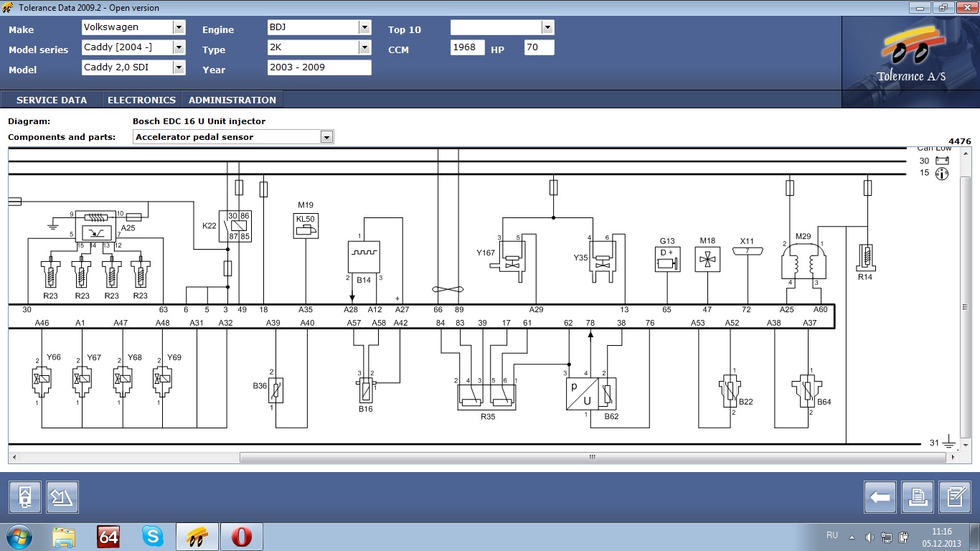Go to the ADMINISTRATION tab
The width and height of the screenshot is (980, 551).
point(232,100)
